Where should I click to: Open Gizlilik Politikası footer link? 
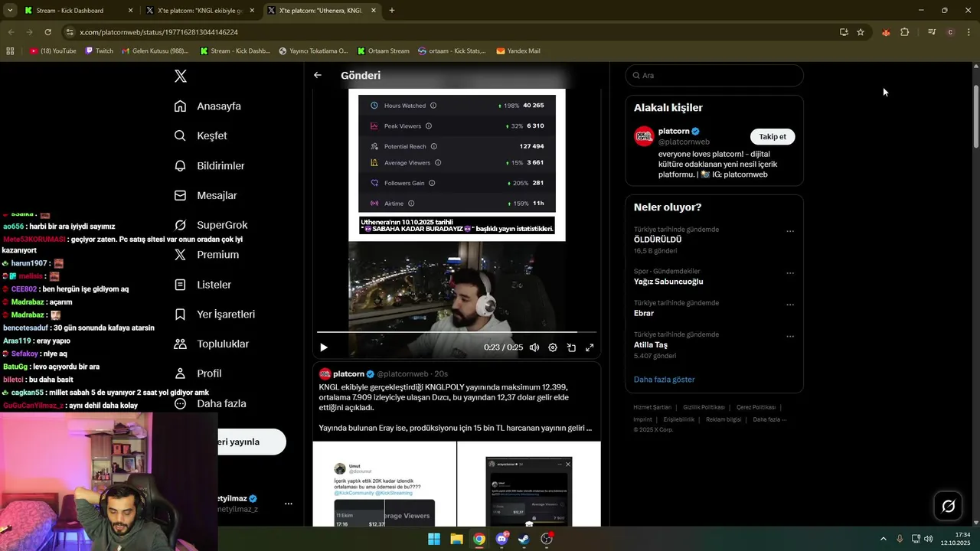704,407
